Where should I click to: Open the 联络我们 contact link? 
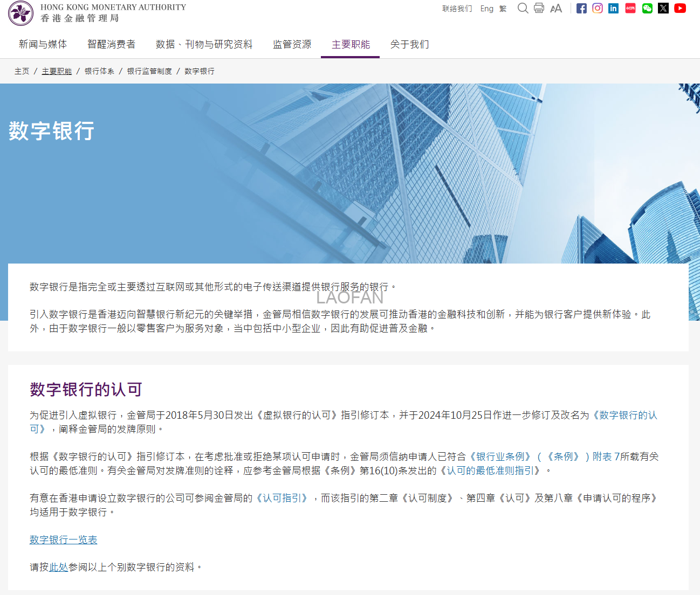point(456,9)
